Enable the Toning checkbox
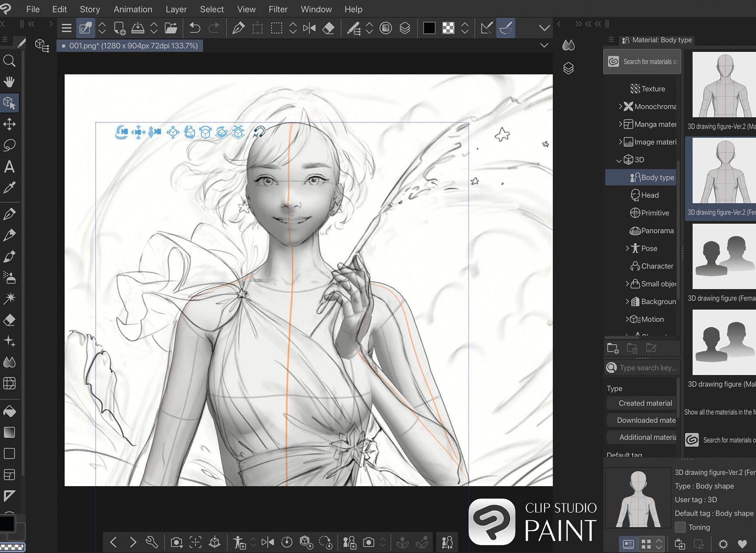This screenshot has height=553, width=756. [x=680, y=527]
